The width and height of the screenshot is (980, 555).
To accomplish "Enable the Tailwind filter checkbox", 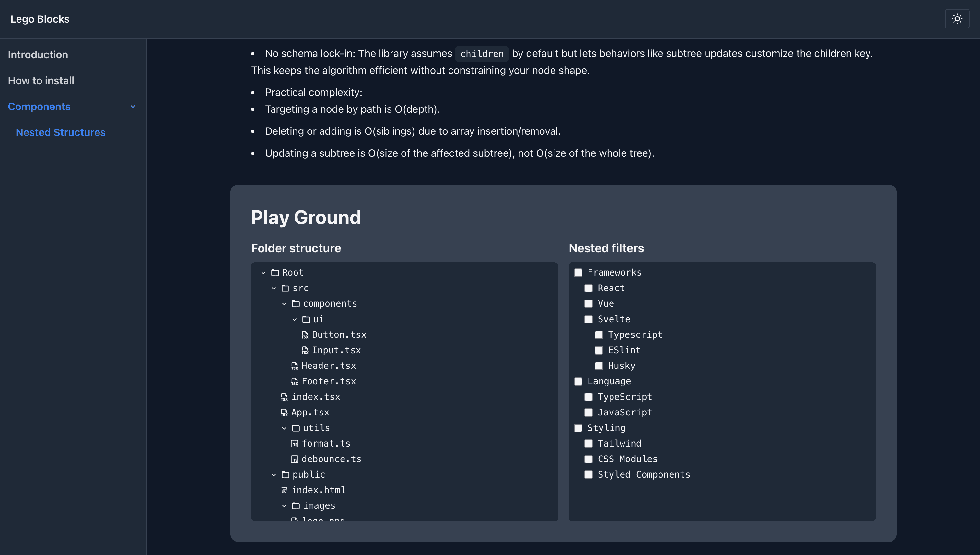I will click(x=589, y=444).
